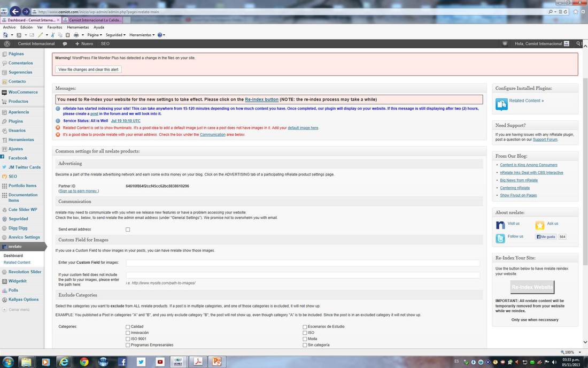Open the comments bubble in the admin bar
This screenshot has width=588, height=368.
[x=65, y=44]
